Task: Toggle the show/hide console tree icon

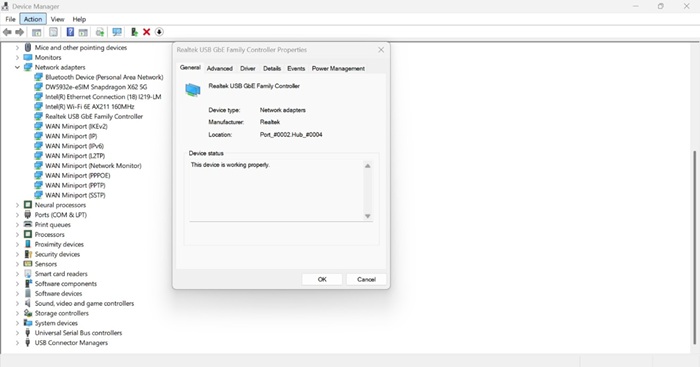Action: pos(37,32)
